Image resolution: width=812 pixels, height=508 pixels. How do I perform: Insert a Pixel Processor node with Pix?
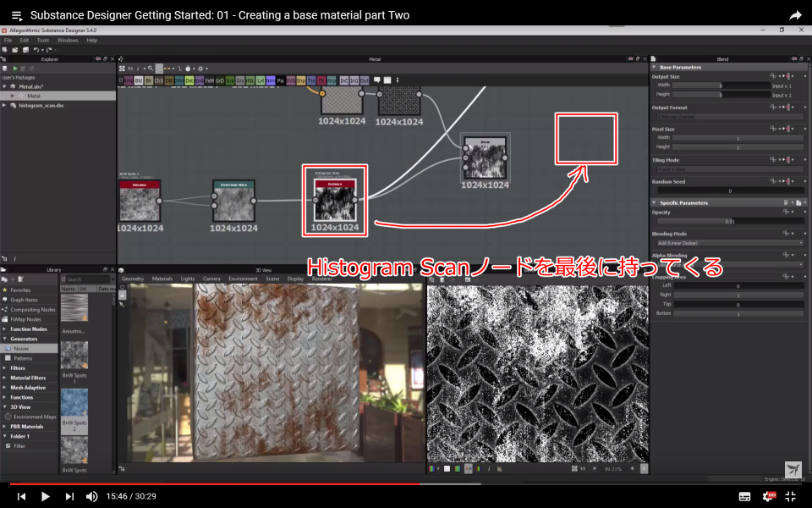pyautogui.click(x=281, y=81)
